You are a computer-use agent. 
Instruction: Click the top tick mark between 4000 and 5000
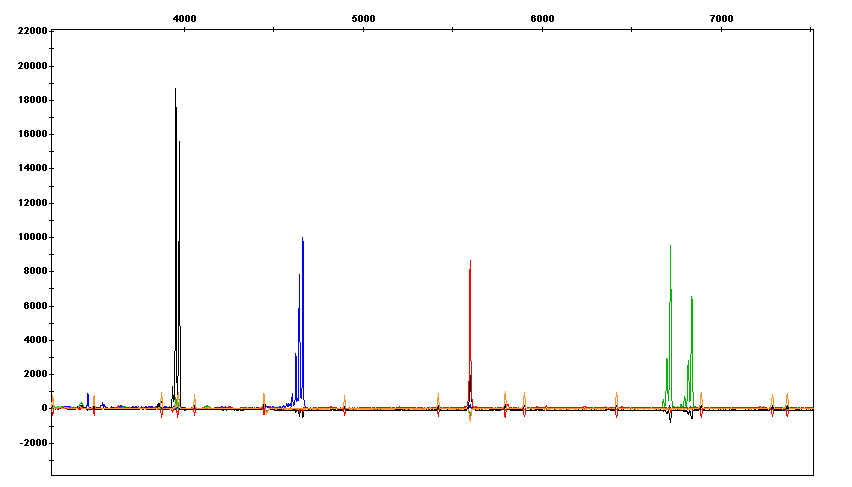point(274,30)
